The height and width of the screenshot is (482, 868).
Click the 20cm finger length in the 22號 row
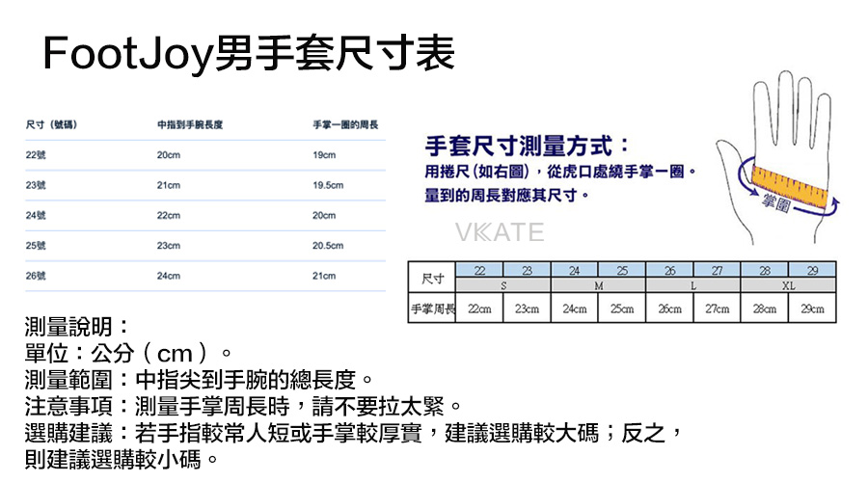(168, 155)
